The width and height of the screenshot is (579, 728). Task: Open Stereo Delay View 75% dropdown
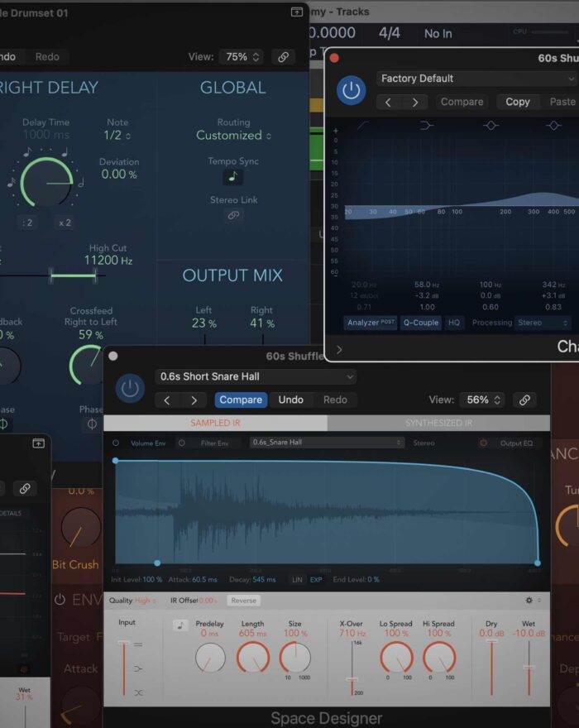coord(242,57)
